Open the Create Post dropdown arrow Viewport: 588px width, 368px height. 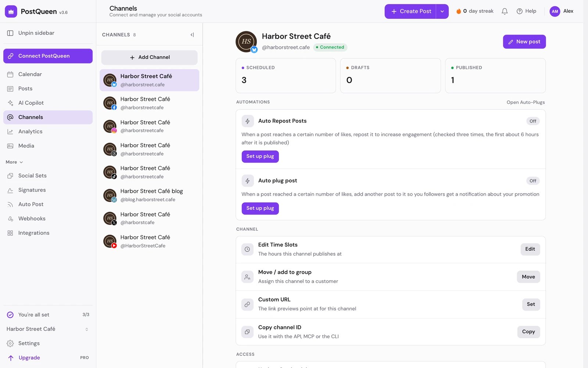(442, 11)
